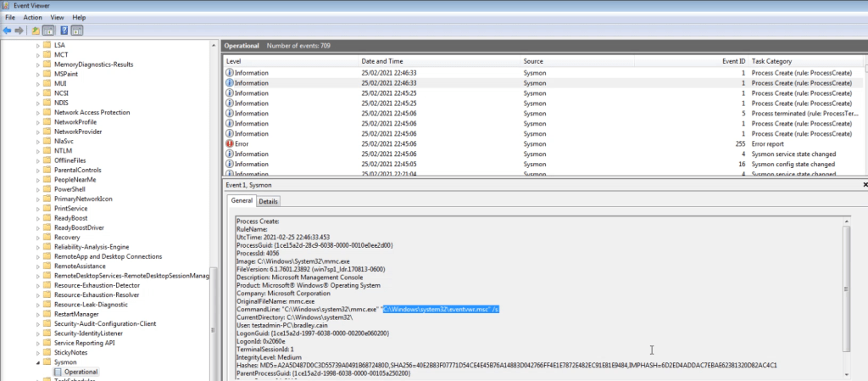The width and height of the screenshot is (868, 381).
Task: Click the PowerShell folder icon in tree
Action: tap(47, 190)
